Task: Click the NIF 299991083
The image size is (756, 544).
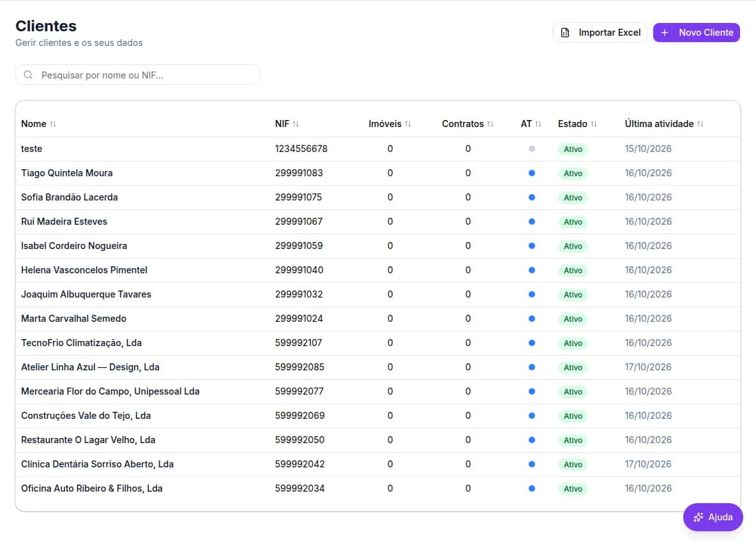Action: (299, 173)
